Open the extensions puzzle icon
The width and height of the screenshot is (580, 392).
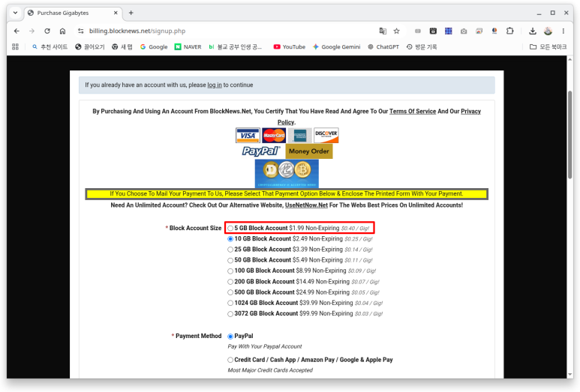tap(509, 31)
